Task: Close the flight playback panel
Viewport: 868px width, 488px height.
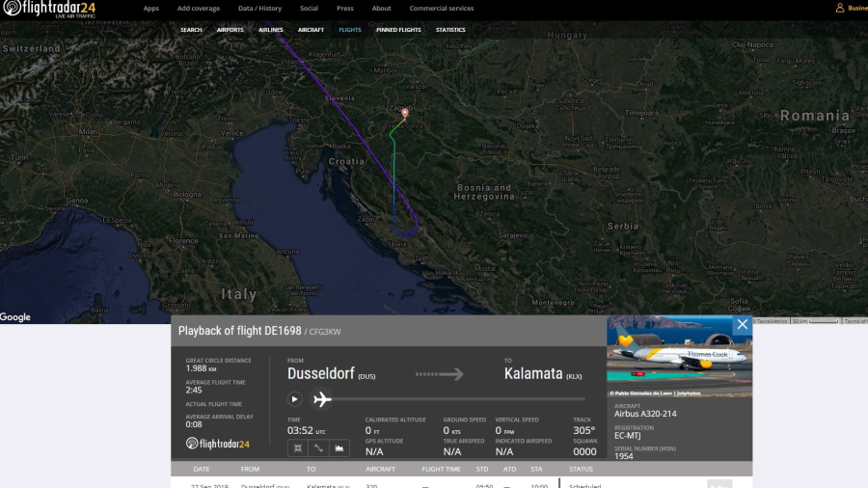Action: tap(742, 325)
